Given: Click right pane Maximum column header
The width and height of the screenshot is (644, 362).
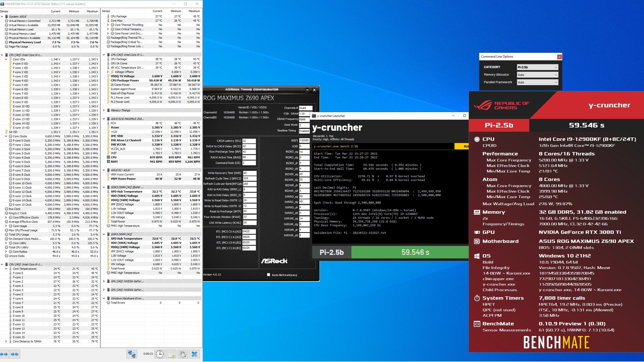Looking at the screenshot, I should [192, 11].
